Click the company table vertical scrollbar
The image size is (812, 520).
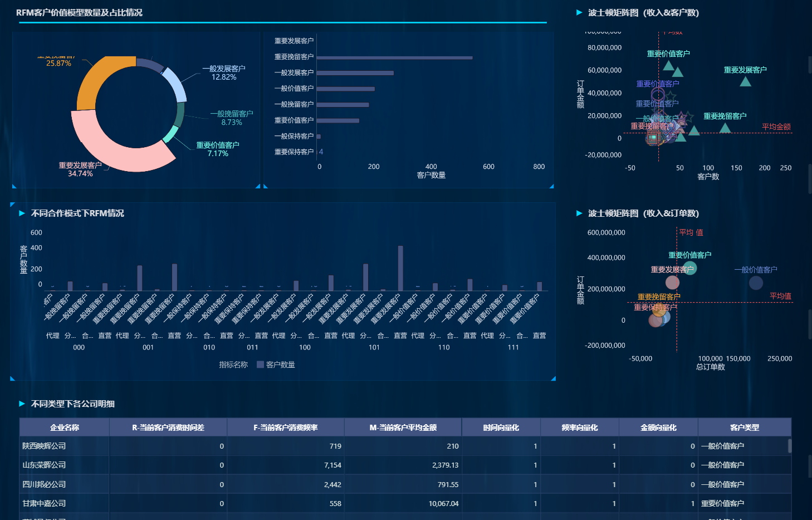click(790, 446)
